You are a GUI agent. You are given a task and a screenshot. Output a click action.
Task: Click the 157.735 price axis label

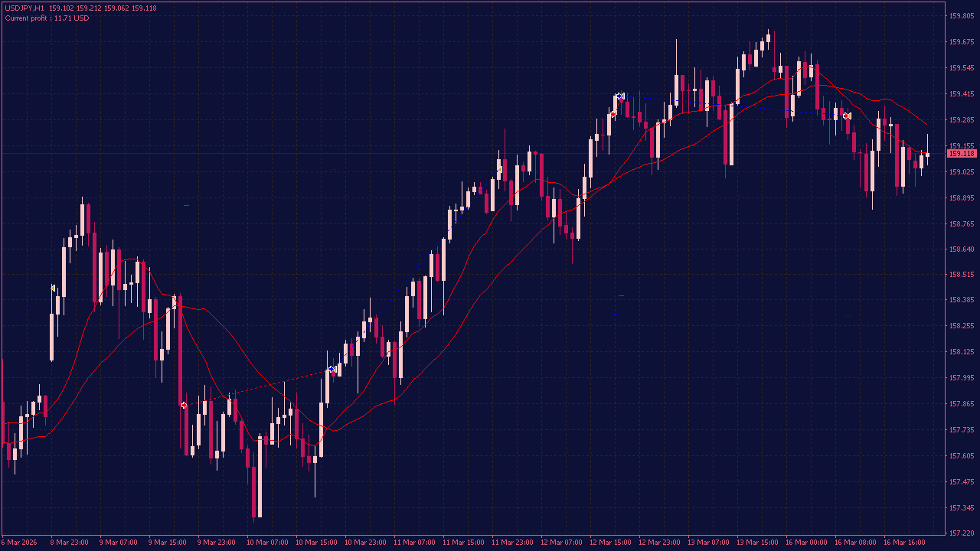click(962, 430)
